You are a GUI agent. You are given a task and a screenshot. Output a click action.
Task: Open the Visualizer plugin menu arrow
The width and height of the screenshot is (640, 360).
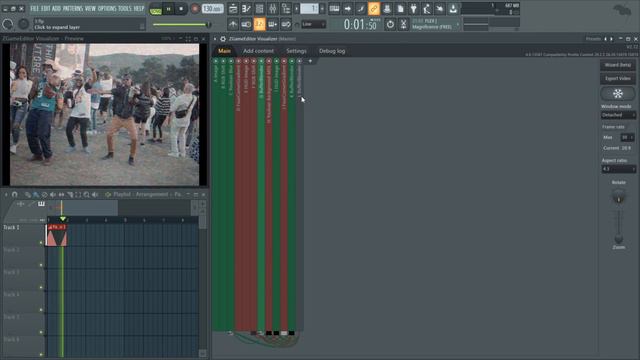pos(215,39)
